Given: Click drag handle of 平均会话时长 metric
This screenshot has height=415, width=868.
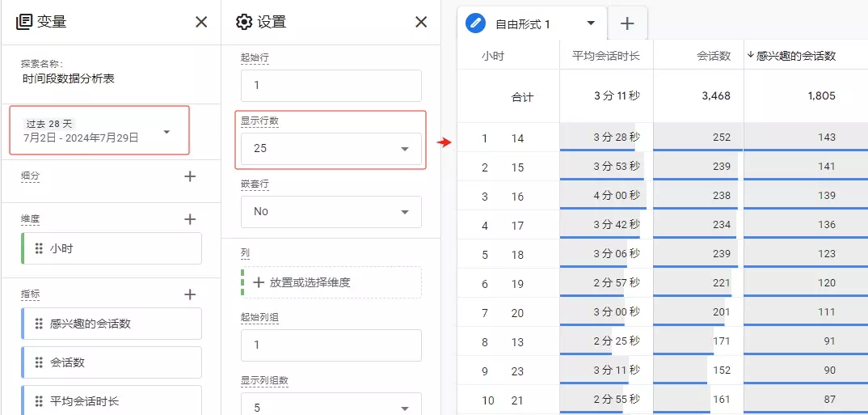Looking at the screenshot, I should (x=39, y=401).
